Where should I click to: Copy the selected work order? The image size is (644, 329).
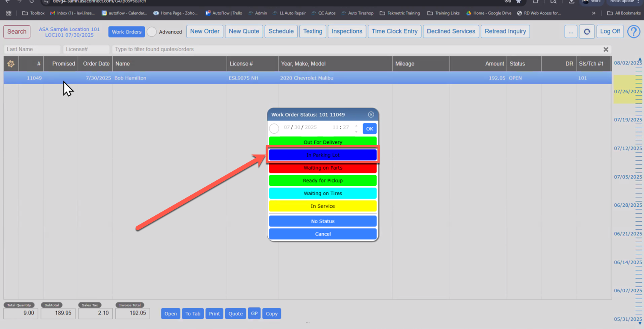(272, 314)
